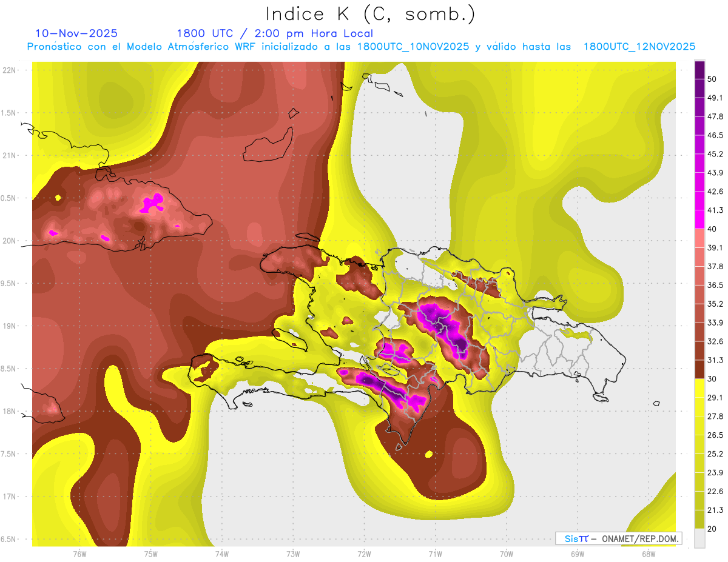The width and height of the screenshot is (728, 562).
Task: Click the longitude axis label "72W"
Action: tap(364, 554)
